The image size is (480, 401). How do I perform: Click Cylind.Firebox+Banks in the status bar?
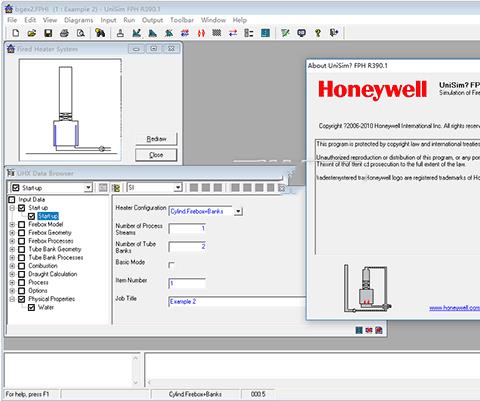click(195, 394)
